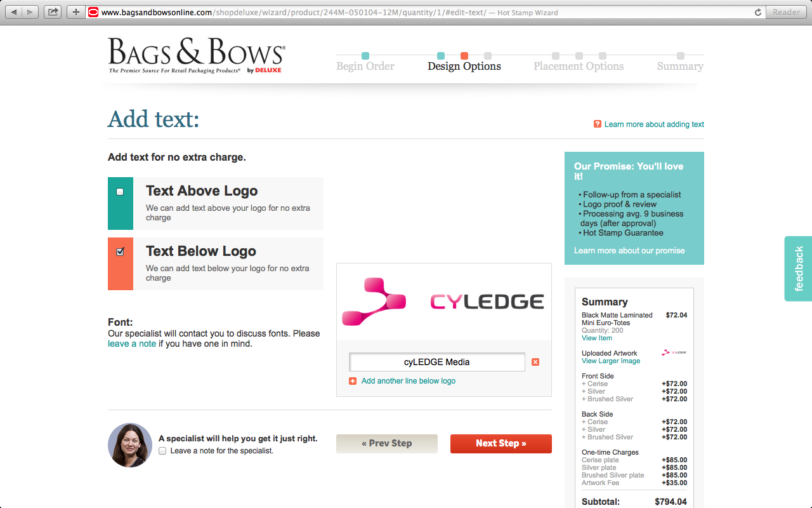
Task: Click View Larger Image in the Summary panel
Action: click(610, 361)
